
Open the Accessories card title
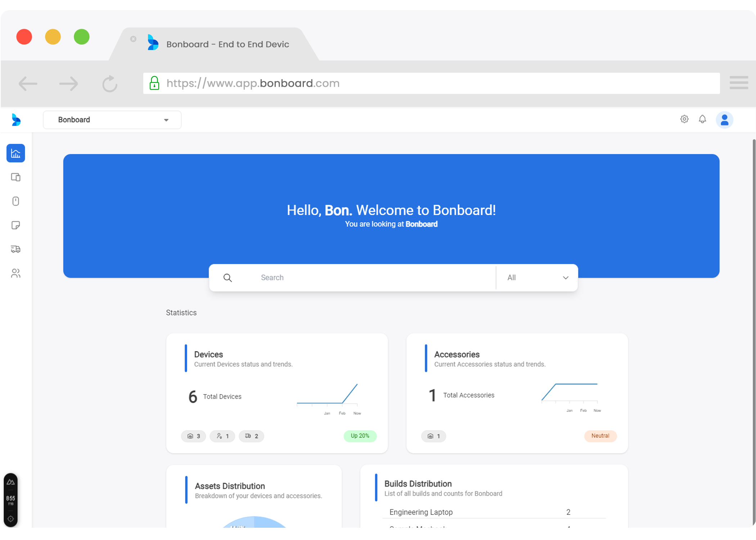click(457, 354)
